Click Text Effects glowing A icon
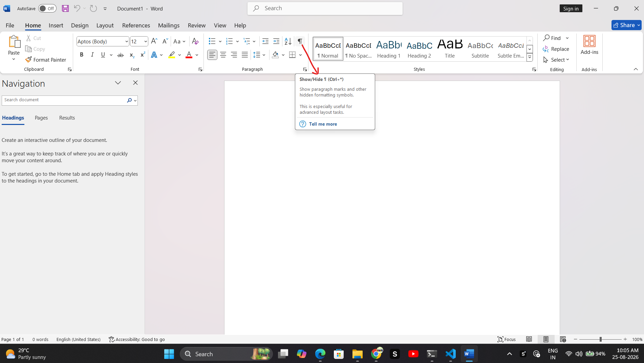644x363 pixels. pos(154,55)
